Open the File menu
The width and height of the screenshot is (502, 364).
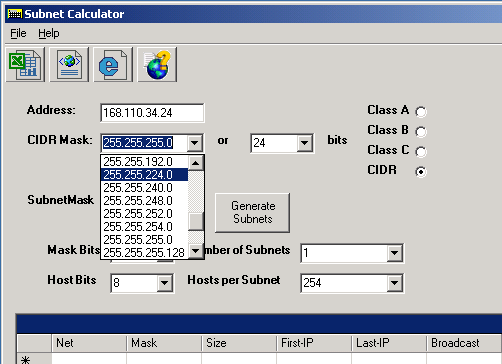(18, 33)
